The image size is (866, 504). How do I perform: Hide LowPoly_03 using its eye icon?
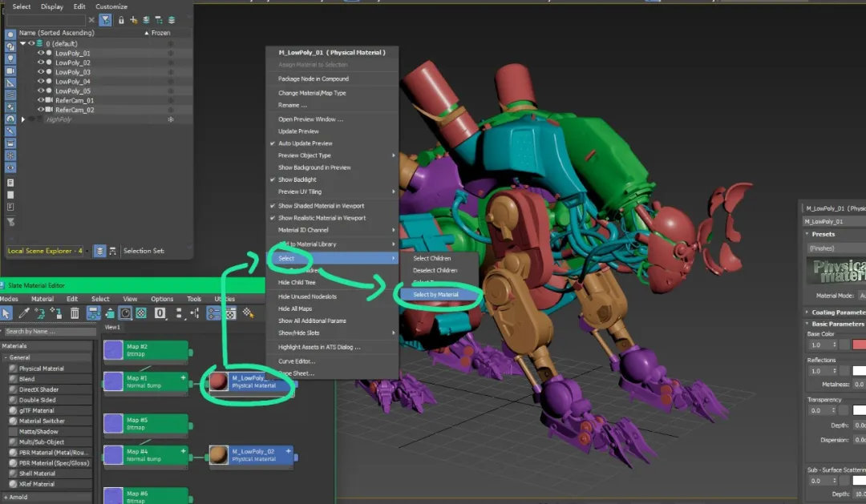point(42,72)
